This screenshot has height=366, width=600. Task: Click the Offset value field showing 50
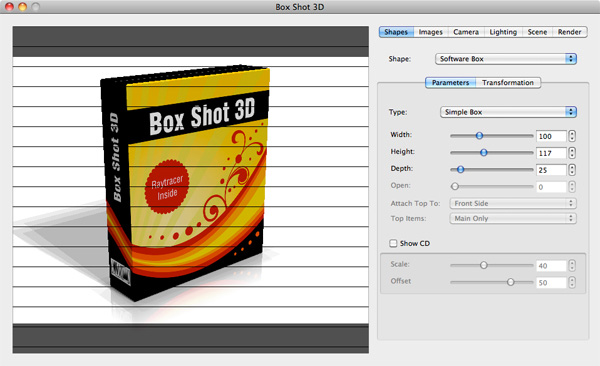coord(551,283)
